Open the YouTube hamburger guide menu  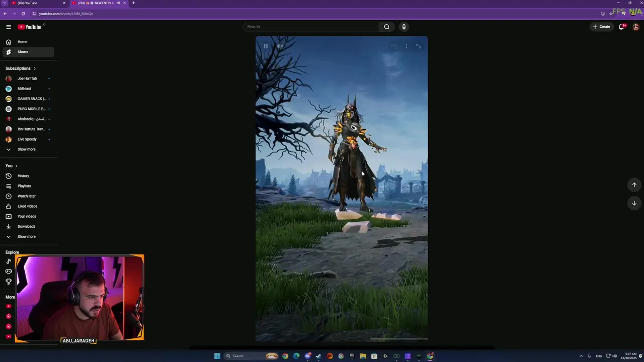click(x=9, y=27)
